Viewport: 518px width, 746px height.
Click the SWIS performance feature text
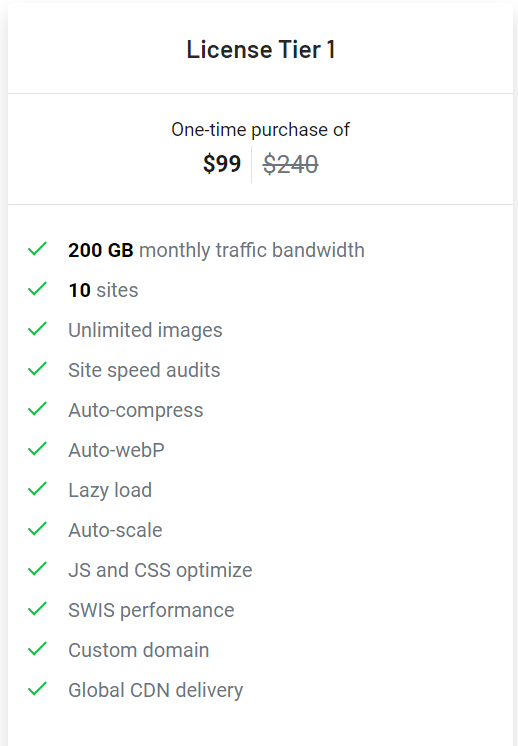pos(151,610)
